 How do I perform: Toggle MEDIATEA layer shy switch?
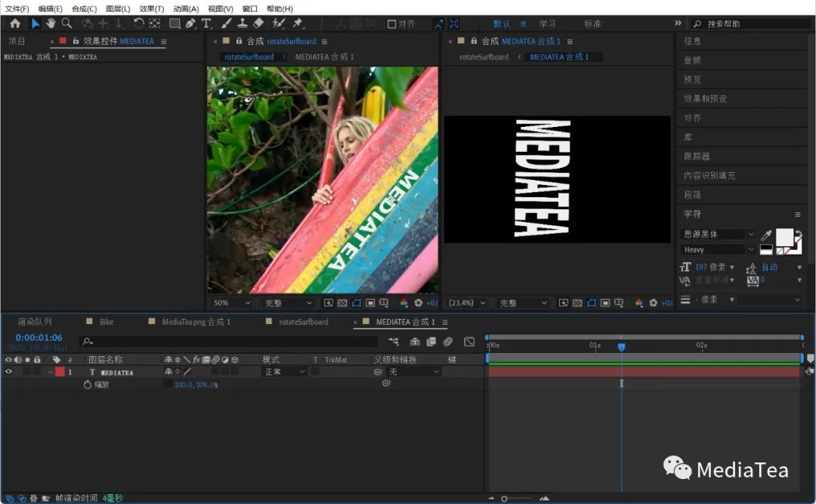(168, 372)
